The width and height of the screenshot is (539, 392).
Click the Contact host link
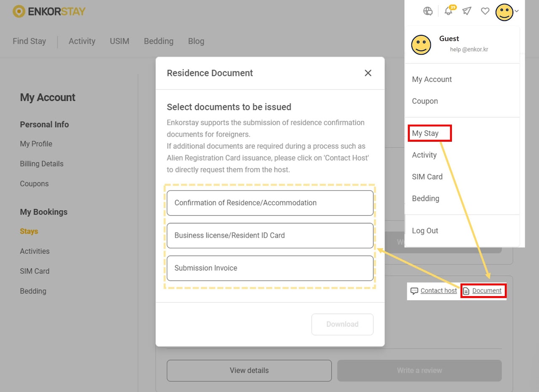(438, 291)
